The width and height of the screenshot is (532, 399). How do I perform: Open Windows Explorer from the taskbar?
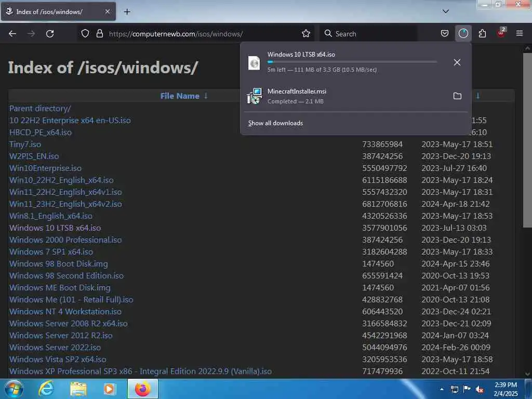(78, 389)
